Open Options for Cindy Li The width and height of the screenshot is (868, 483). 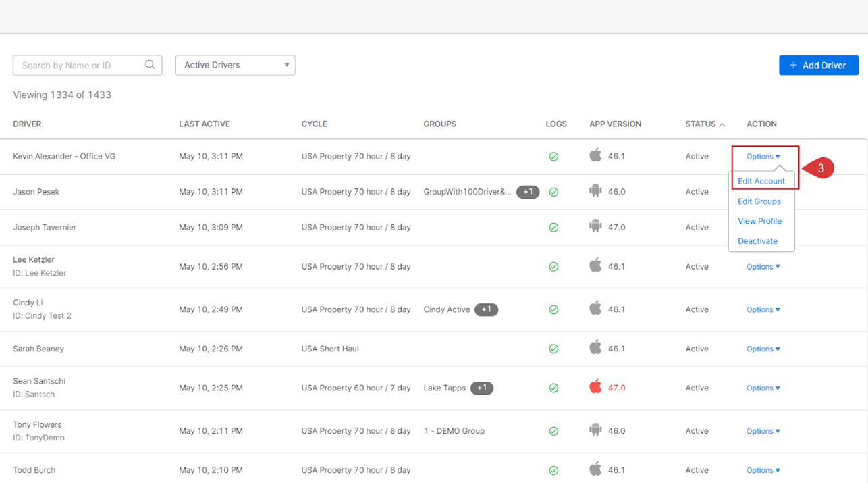(763, 310)
